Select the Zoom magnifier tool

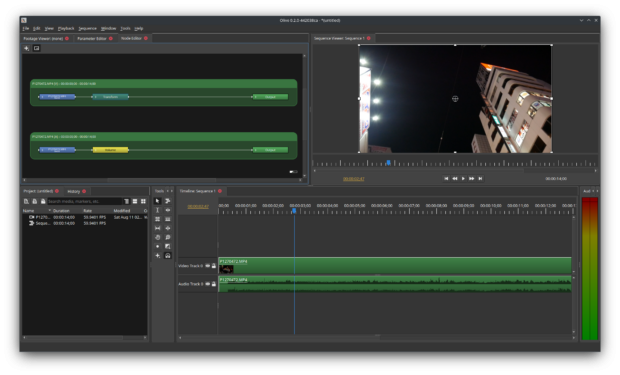(x=168, y=237)
